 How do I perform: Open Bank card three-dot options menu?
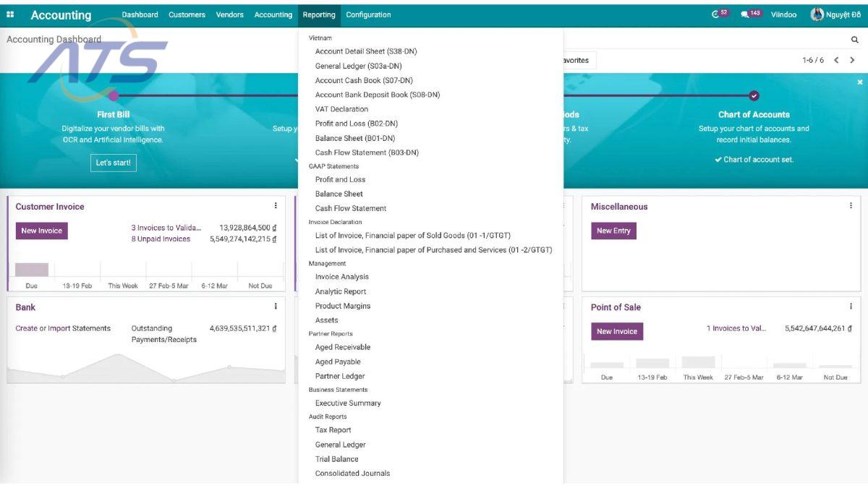coord(276,307)
